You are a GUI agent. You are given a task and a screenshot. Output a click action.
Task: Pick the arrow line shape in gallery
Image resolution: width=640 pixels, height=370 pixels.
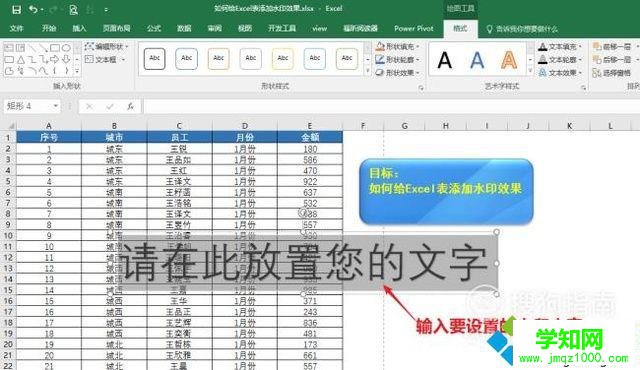[x=43, y=48]
